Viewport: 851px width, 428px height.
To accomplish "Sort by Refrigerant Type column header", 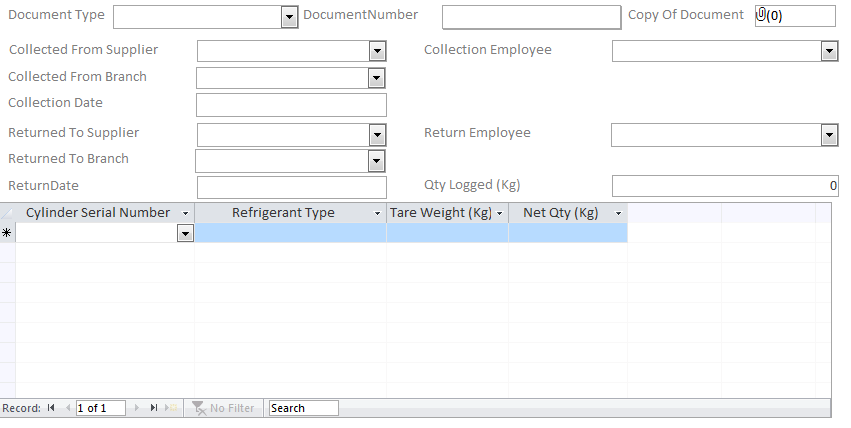I will (283, 213).
